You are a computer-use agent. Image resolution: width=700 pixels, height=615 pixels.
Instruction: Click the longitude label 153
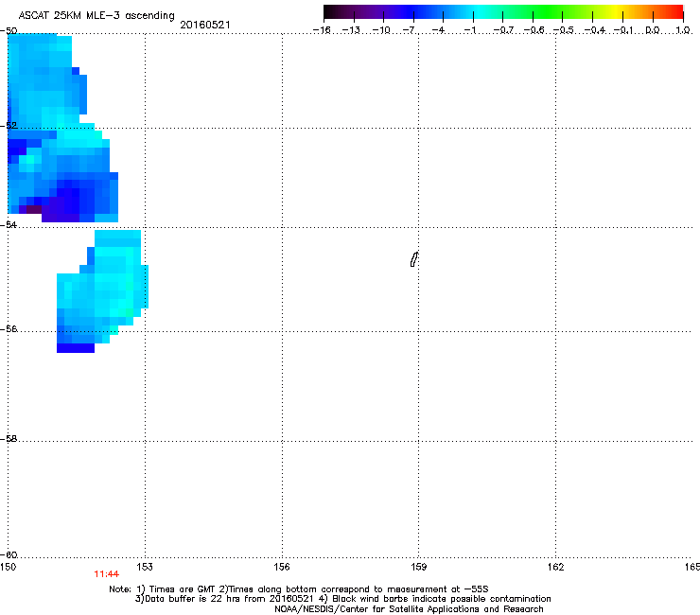coord(145,567)
